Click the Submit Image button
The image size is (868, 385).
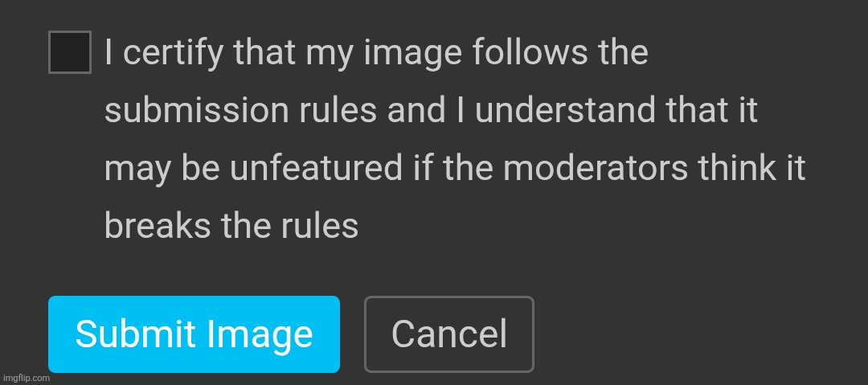[194, 334]
